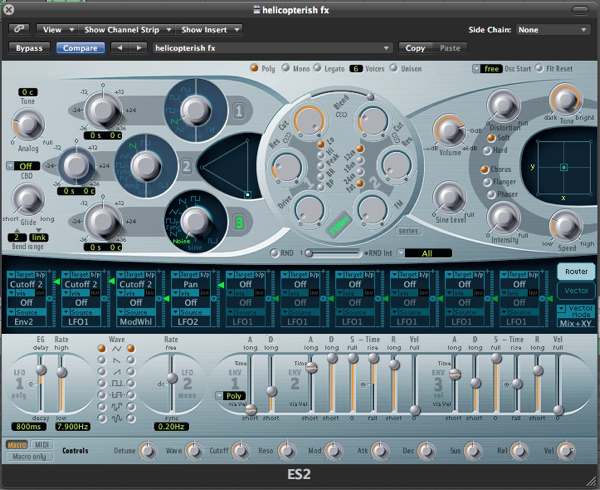
Task: Enable Legato keyboard mode
Action: tap(318, 68)
